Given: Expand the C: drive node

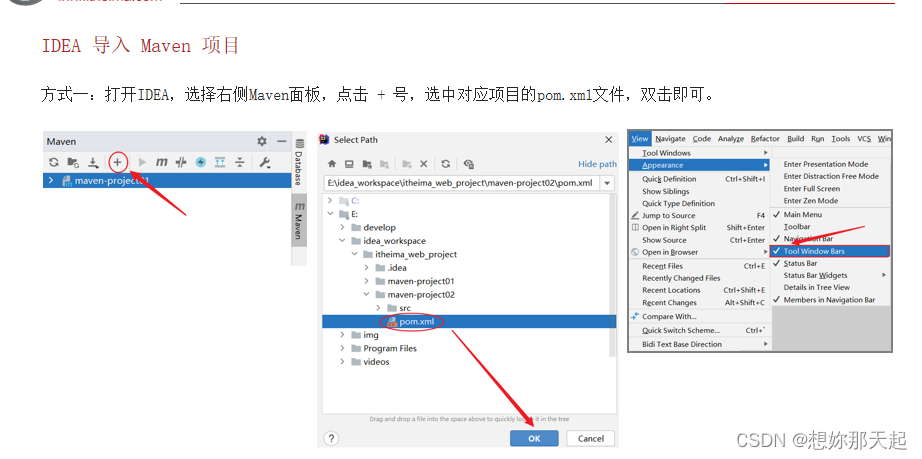Looking at the screenshot, I should coord(330,200).
